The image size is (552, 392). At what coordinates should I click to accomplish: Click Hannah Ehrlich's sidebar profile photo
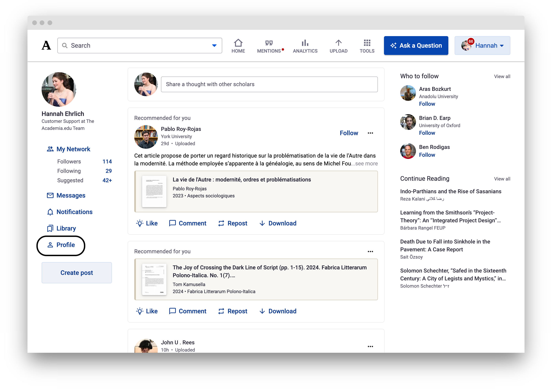pyautogui.click(x=59, y=89)
